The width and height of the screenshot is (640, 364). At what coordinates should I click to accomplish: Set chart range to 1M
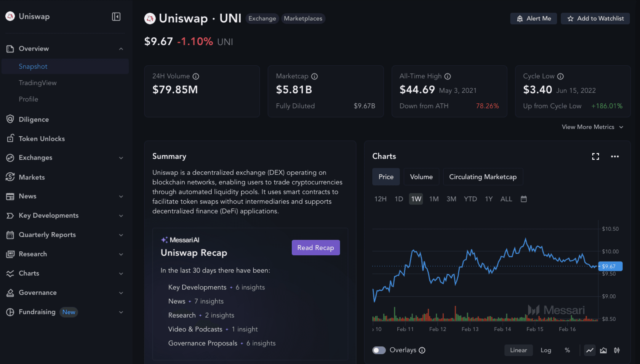click(434, 199)
